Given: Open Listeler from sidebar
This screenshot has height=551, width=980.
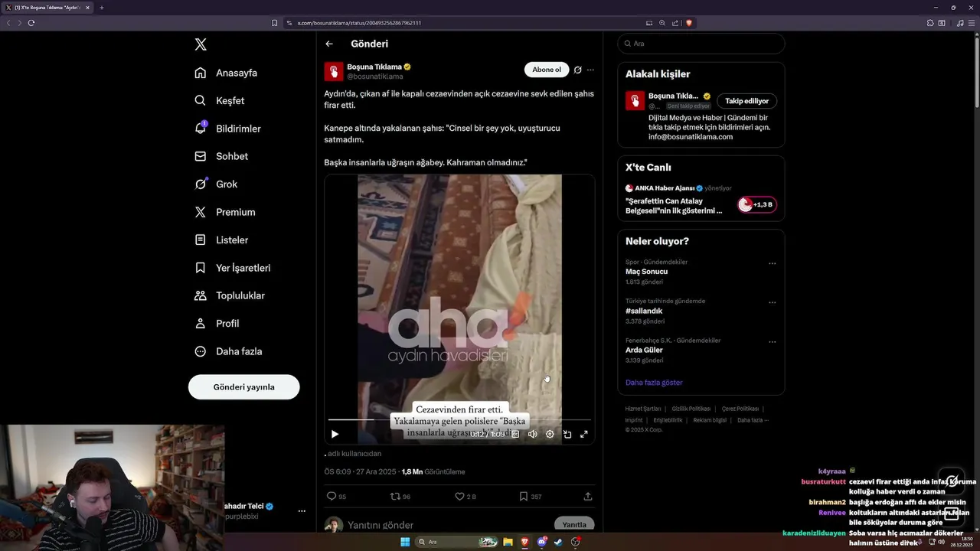Looking at the screenshot, I should [x=221, y=240].
